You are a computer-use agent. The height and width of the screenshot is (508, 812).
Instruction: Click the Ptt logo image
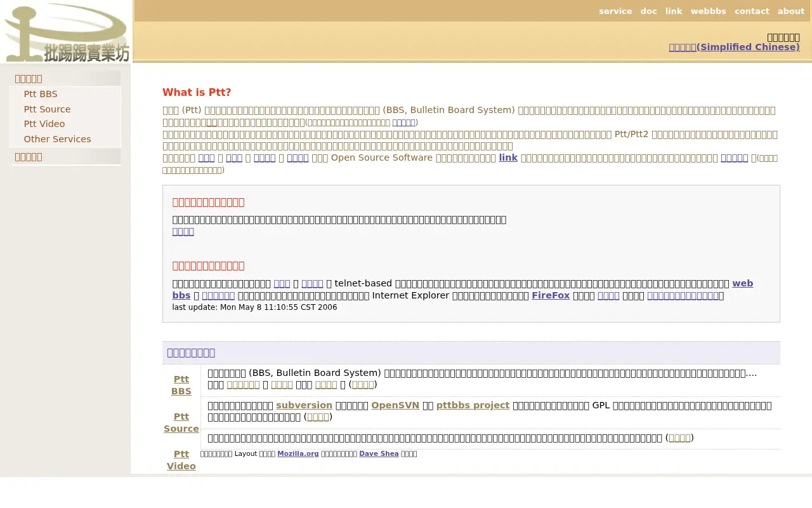coord(67,32)
